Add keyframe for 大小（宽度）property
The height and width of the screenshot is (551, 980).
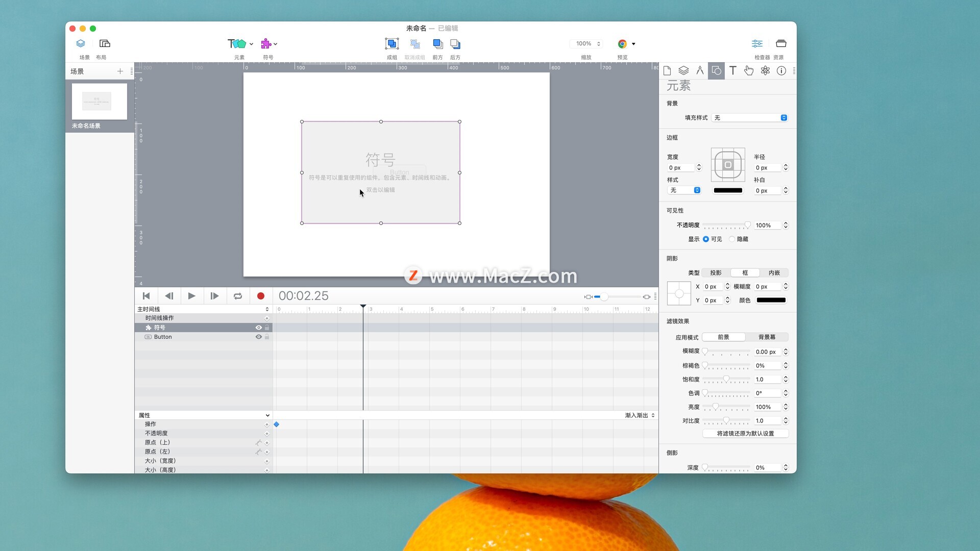coord(266,461)
